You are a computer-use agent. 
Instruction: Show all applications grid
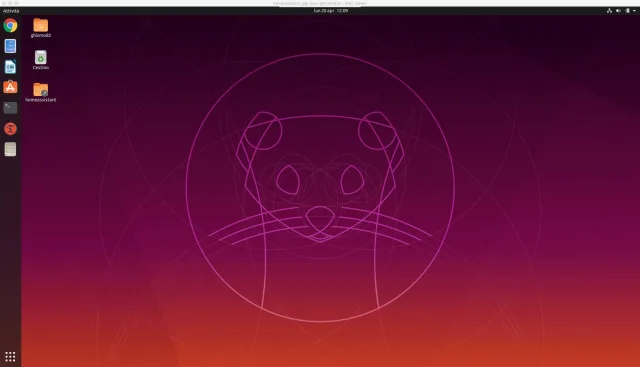coord(10,356)
